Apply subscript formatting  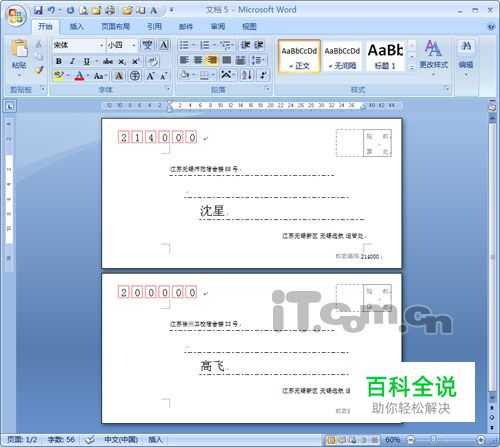122,61
